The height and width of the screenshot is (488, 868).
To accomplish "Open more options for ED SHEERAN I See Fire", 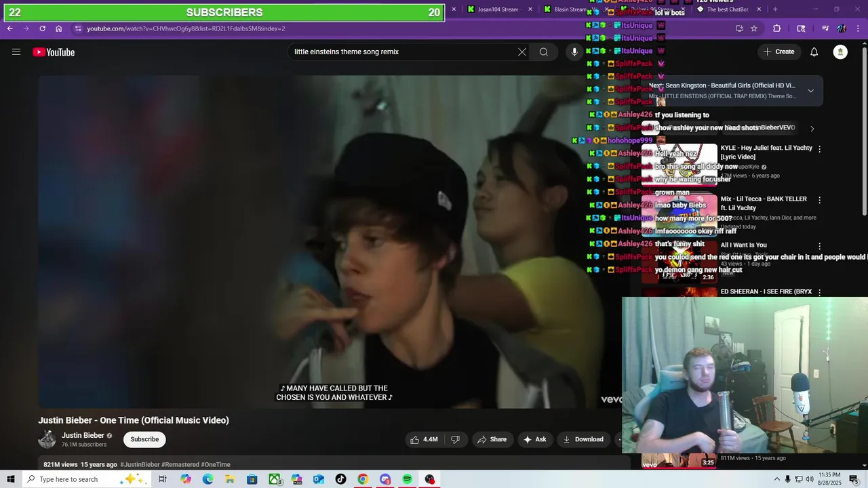I will point(819,293).
